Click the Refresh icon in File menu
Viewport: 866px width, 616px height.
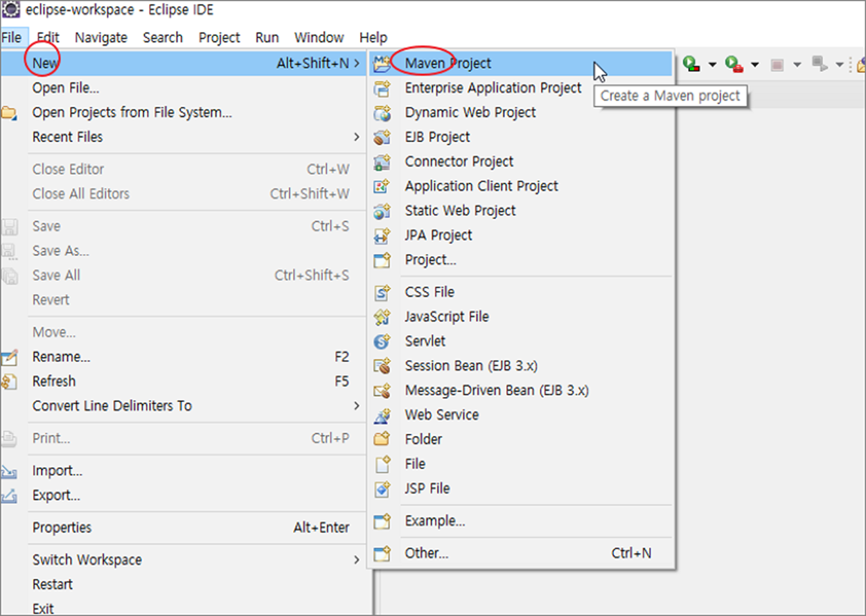[x=9, y=382]
